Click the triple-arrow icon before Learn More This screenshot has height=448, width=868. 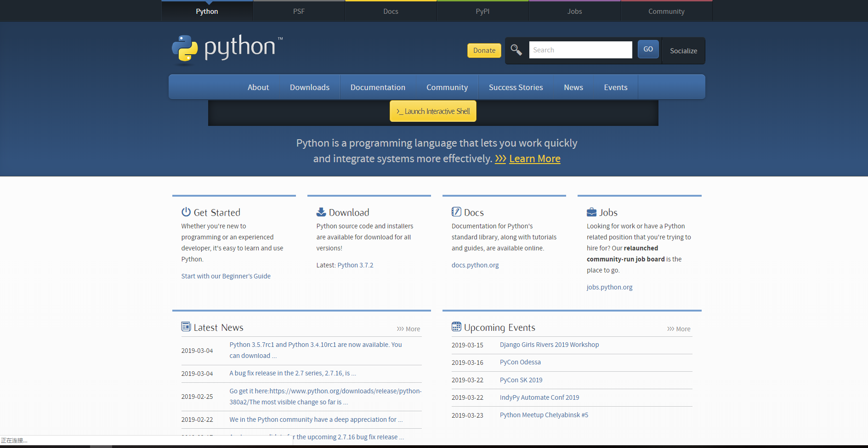point(500,159)
